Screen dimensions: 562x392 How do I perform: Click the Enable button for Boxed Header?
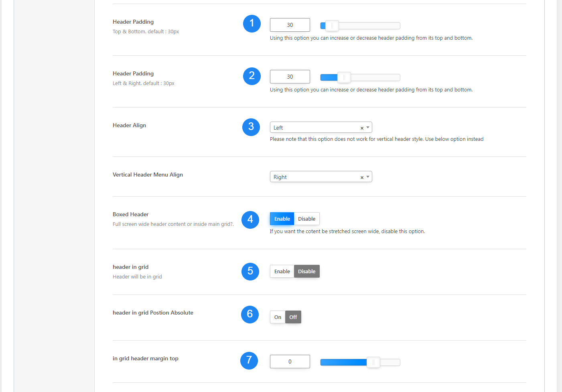[x=282, y=219]
